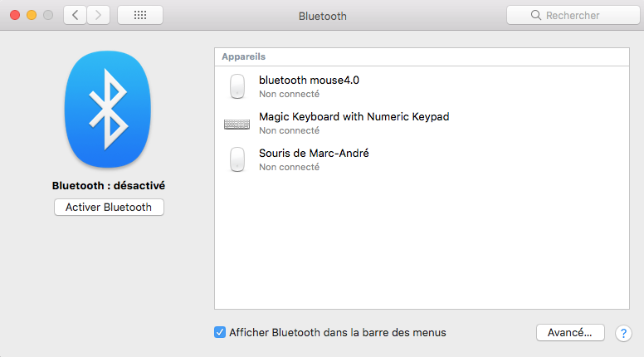Viewport: 644px width, 357px height.
Task: Toggle Afficher Bluetooth dans la barre des menus
Action: (220, 332)
